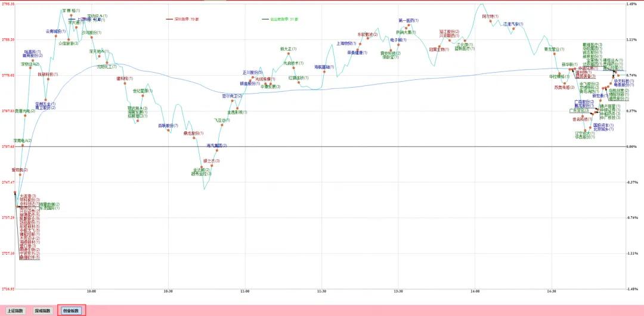Click the 银之杰(3) stock label
This screenshot has width=644, height=316.
(211, 161)
